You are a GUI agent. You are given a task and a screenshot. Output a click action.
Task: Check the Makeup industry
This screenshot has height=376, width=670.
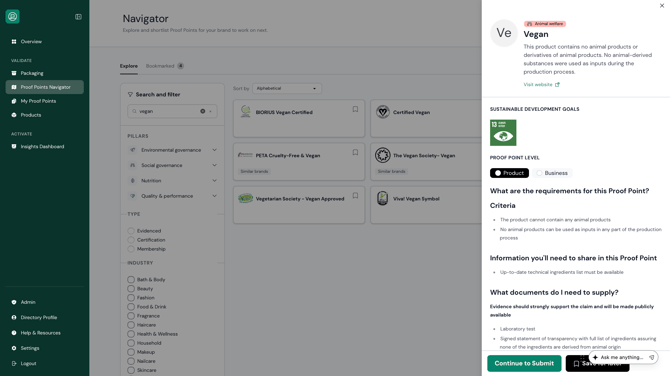[x=131, y=352]
